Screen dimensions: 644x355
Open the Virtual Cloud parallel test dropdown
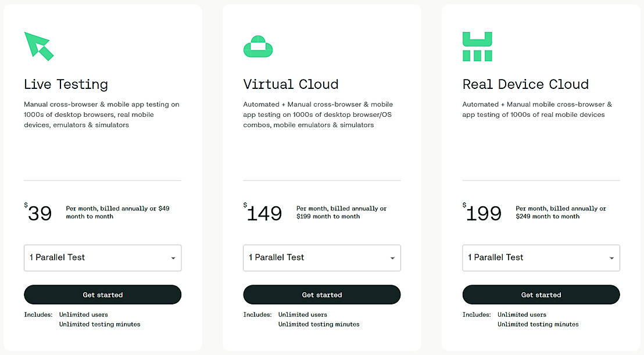pos(322,258)
